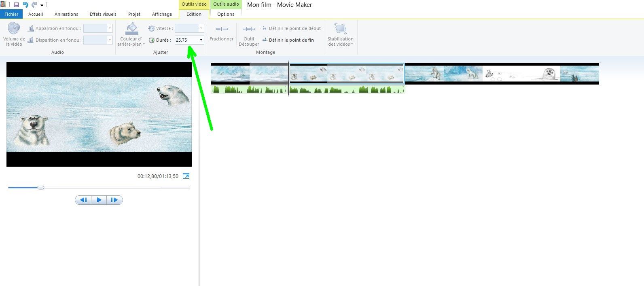The width and height of the screenshot is (644, 286).
Task: Click the timeline playhead marker
Action: coord(289,78)
